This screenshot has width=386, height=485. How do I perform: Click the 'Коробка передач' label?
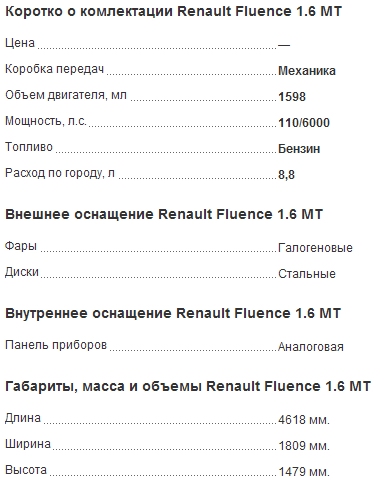[55, 69]
